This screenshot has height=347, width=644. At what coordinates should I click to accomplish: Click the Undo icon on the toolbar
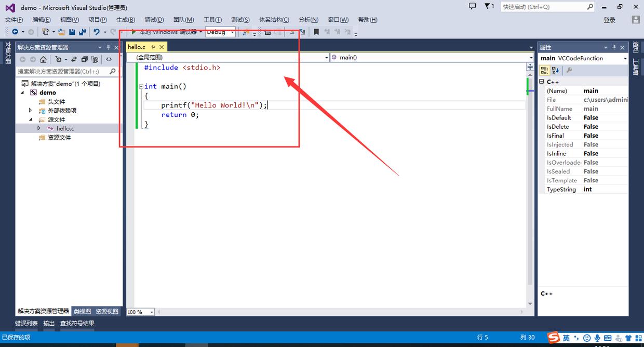point(97,32)
